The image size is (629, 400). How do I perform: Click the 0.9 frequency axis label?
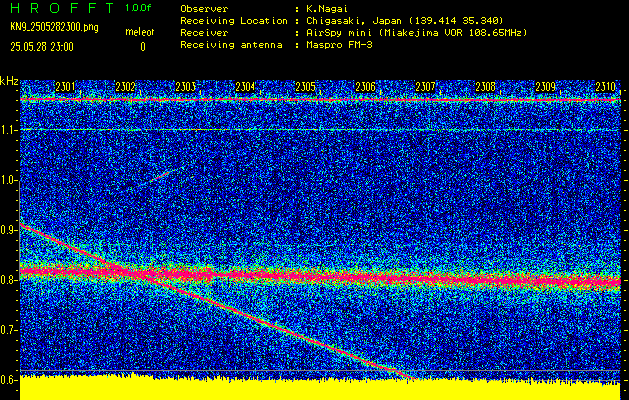coord(9,230)
